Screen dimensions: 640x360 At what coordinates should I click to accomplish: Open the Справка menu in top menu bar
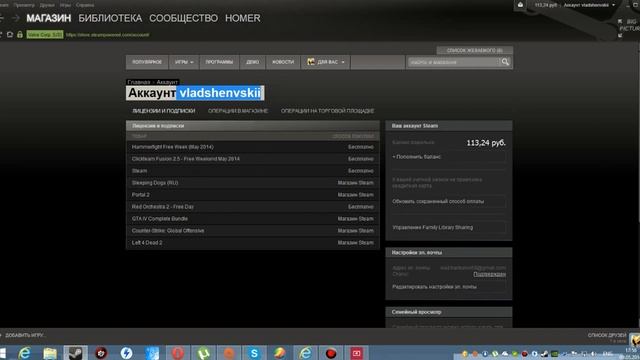click(85, 5)
